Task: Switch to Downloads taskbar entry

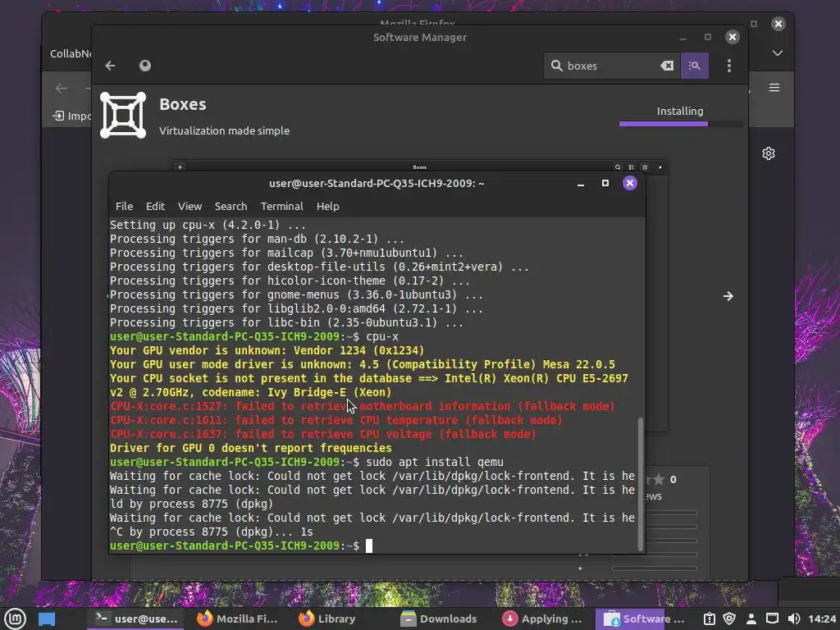Action: pos(439,619)
